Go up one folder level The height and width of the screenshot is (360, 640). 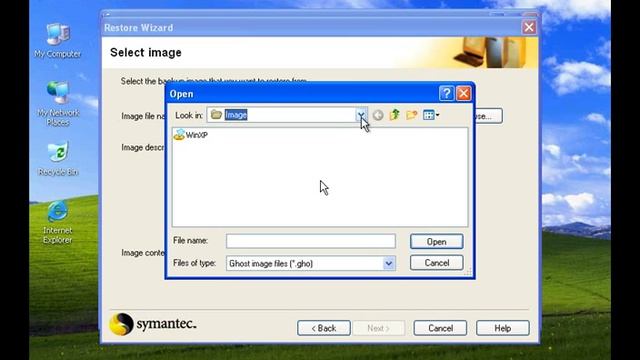pyautogui.click(x=394, y=115)
